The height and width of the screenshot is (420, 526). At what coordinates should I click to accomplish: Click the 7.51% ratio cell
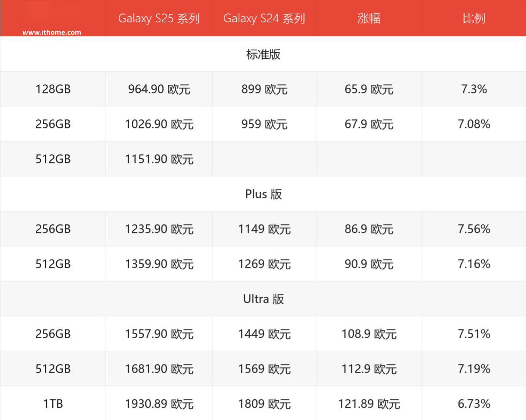tap(474, 334)
